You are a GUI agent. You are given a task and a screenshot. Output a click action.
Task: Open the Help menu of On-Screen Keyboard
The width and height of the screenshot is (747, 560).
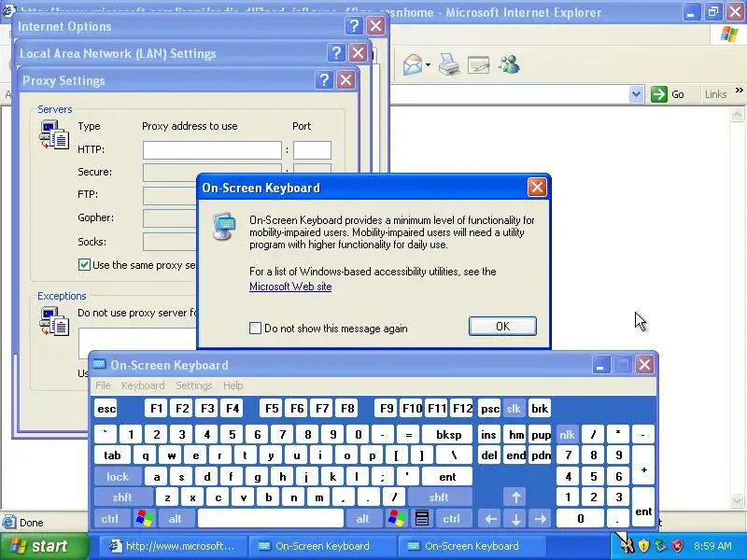(233, 385)
